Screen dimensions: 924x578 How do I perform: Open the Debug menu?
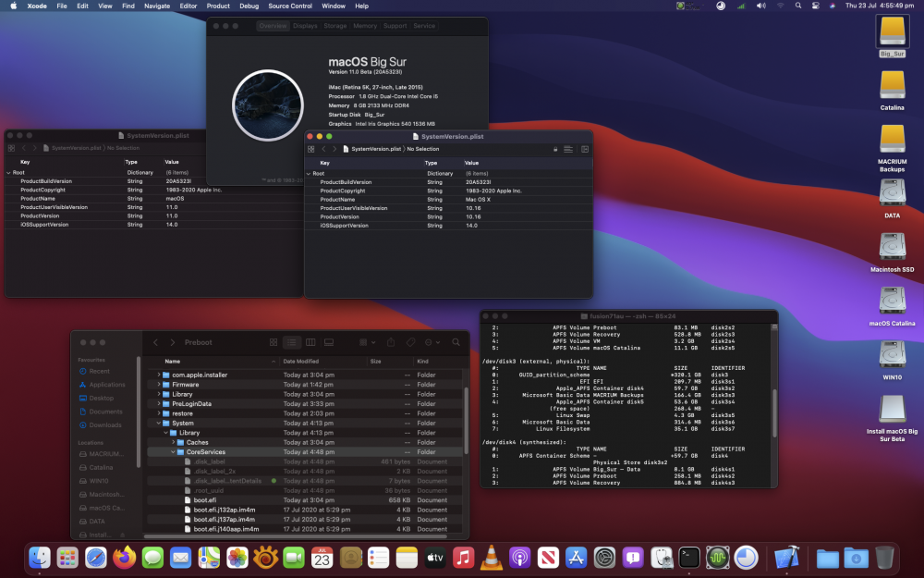(249, 6)
